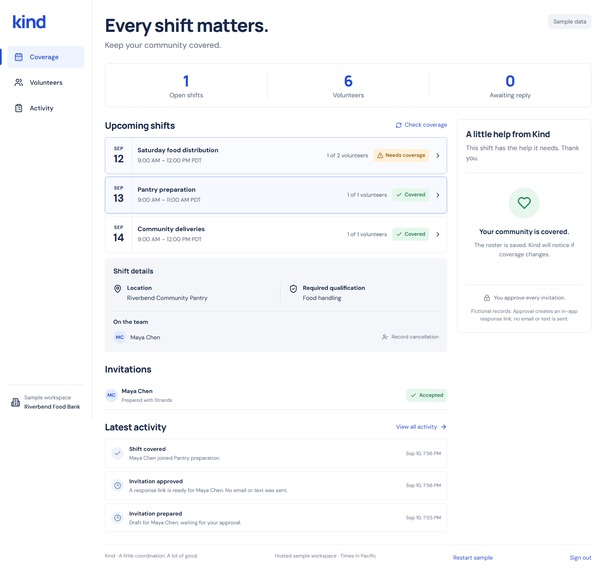Expand the Community deliveries chevron
The height and width of the screenshot is (573, 604).
click(x=438, y=234)
